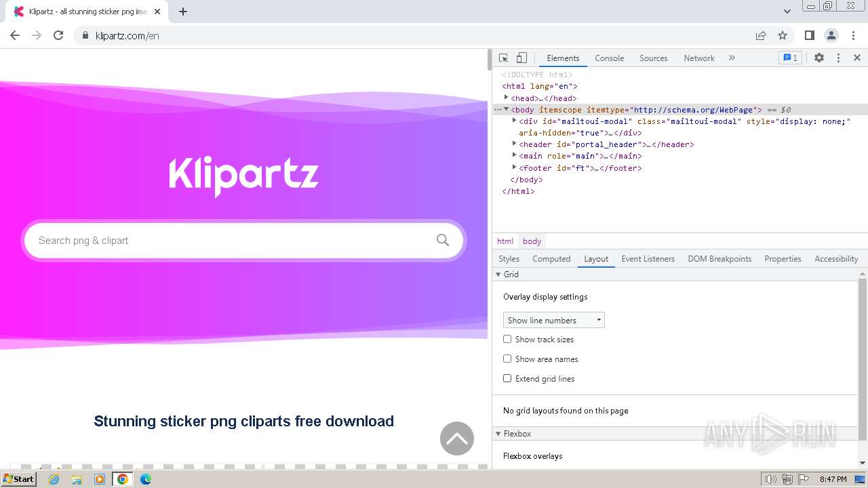
Task: Open the Computed pane tab
Action: tap(551, 259)
